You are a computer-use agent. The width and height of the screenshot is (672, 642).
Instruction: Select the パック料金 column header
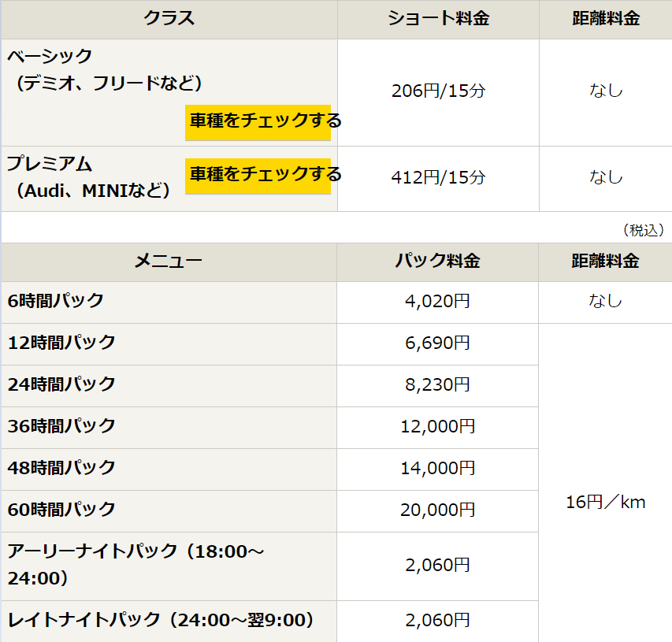click(437, 262)
